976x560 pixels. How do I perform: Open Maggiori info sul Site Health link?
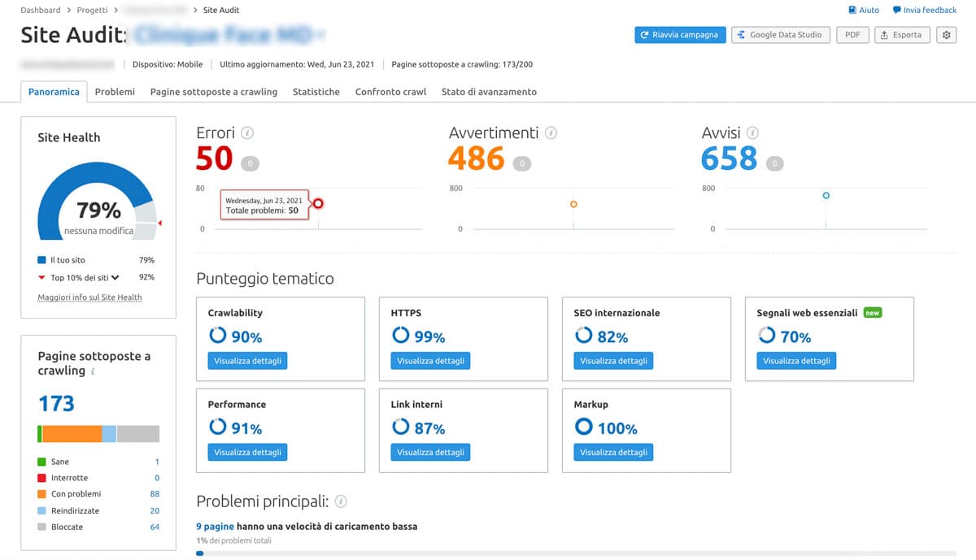(x=89, y=297)
